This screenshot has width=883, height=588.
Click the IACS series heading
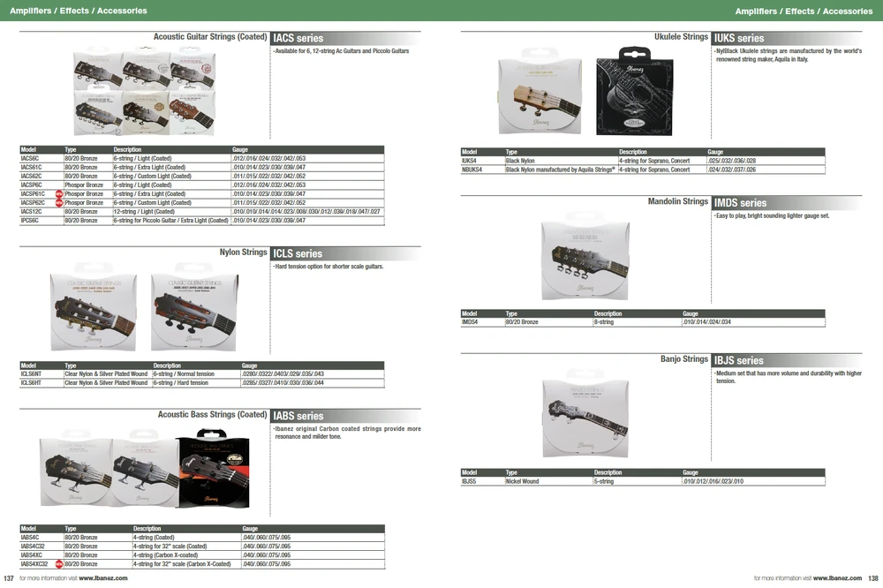coord(298,38)
